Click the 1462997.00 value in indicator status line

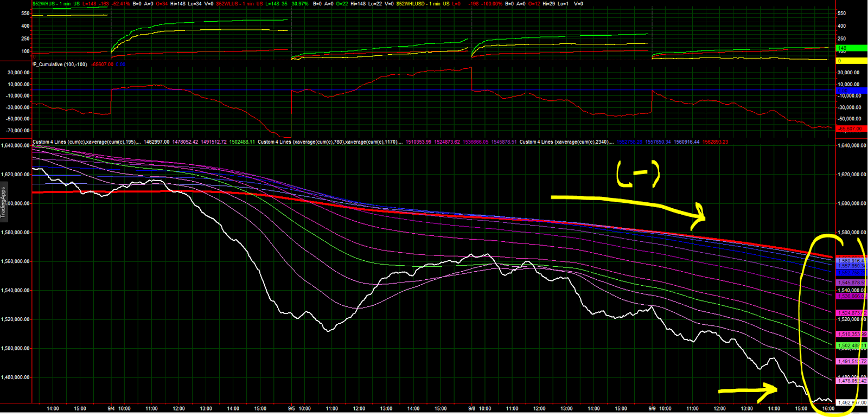[156, 142]
